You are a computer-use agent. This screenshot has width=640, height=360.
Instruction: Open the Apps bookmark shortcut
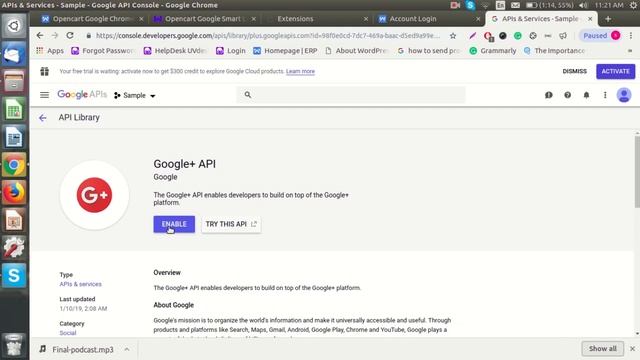[50, 51]
